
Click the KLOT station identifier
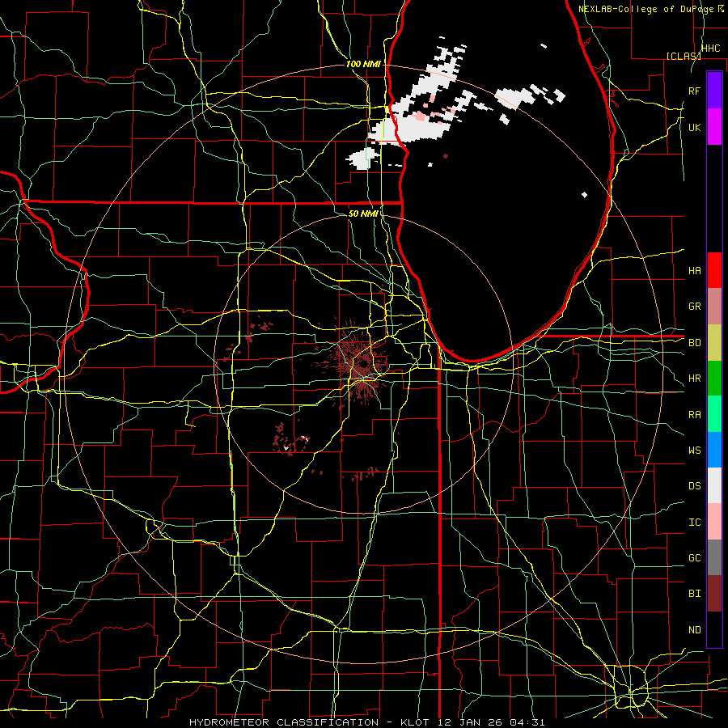415,722
